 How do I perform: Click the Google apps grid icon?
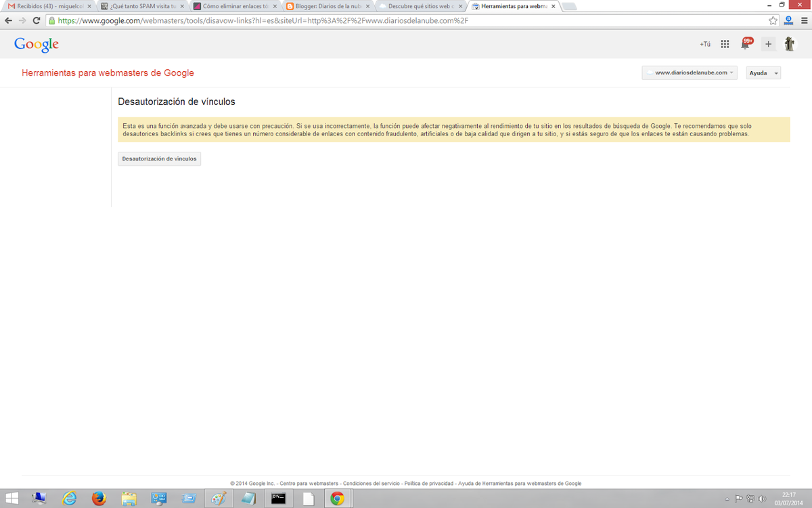tap(725, 44)
